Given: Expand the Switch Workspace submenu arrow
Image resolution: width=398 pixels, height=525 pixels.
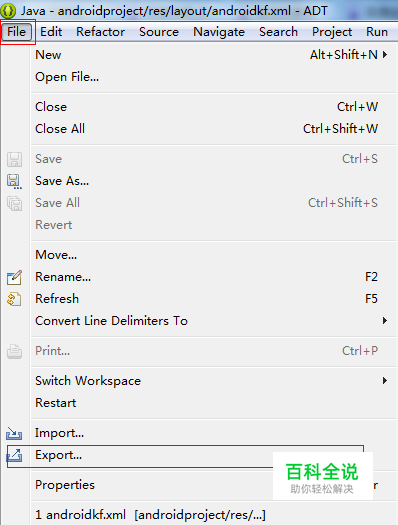Looking at the screenshot, I should click(385, 381).
